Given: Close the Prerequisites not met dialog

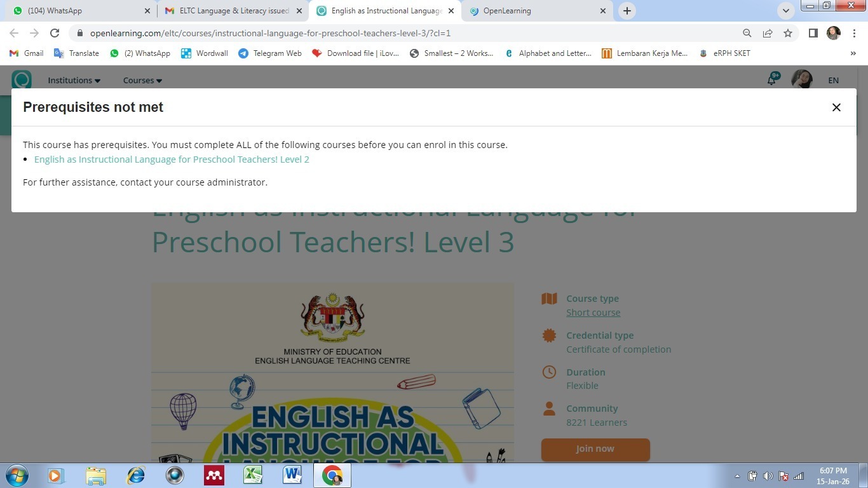Looking at the screenshot, I should (x=836, y=107).
